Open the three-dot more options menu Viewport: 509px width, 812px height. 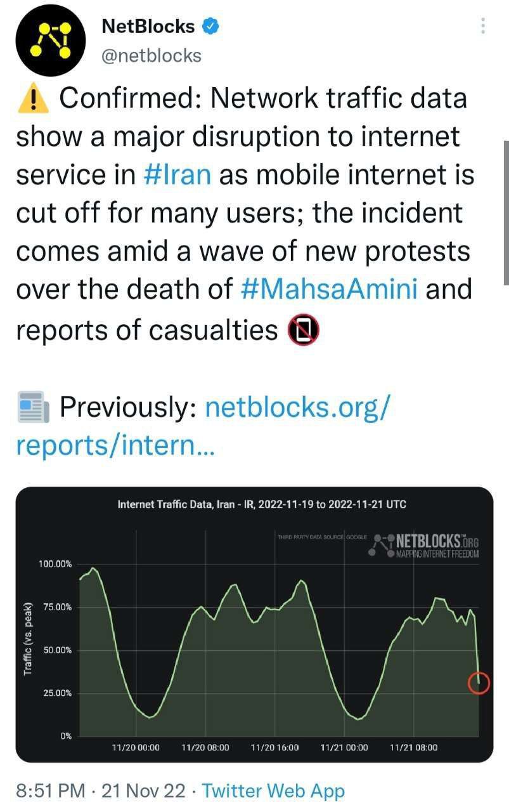tap(483, 26)
